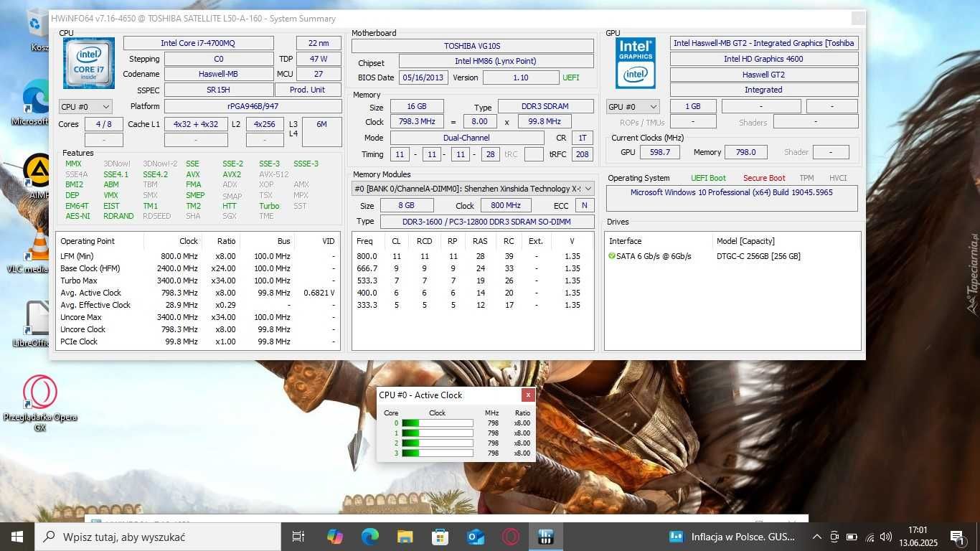Open the notification center icon

click(957, 537)
